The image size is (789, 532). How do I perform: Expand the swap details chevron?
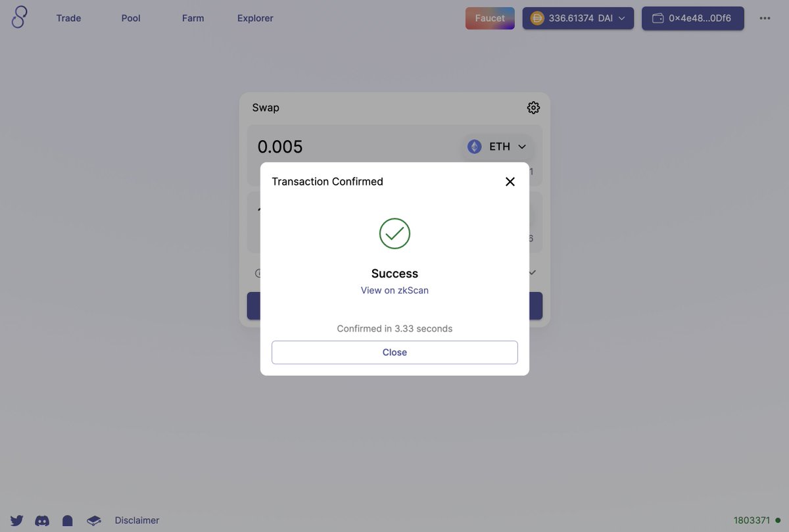(533, 272)
